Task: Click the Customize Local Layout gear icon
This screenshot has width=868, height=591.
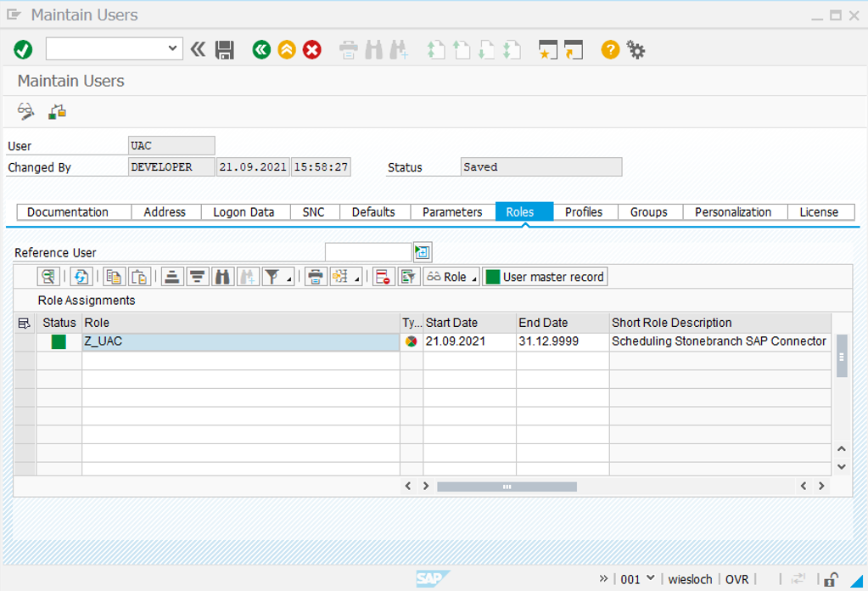Action: pos(636,50)
